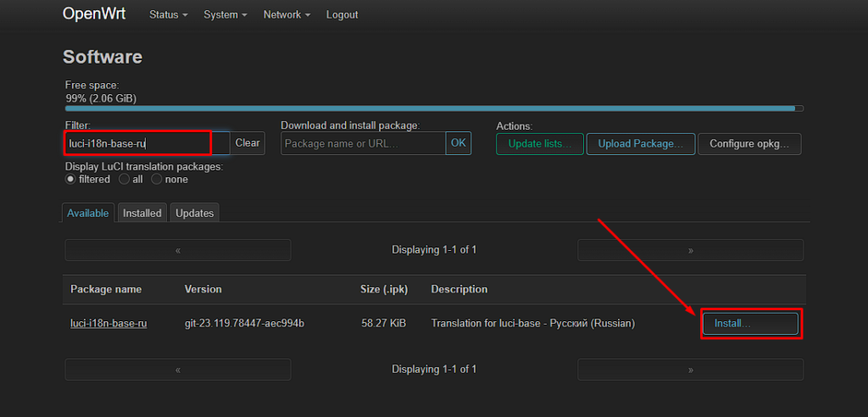868x417 pixels.
Task: Open the Upload Package dialog
Action: 641,144
